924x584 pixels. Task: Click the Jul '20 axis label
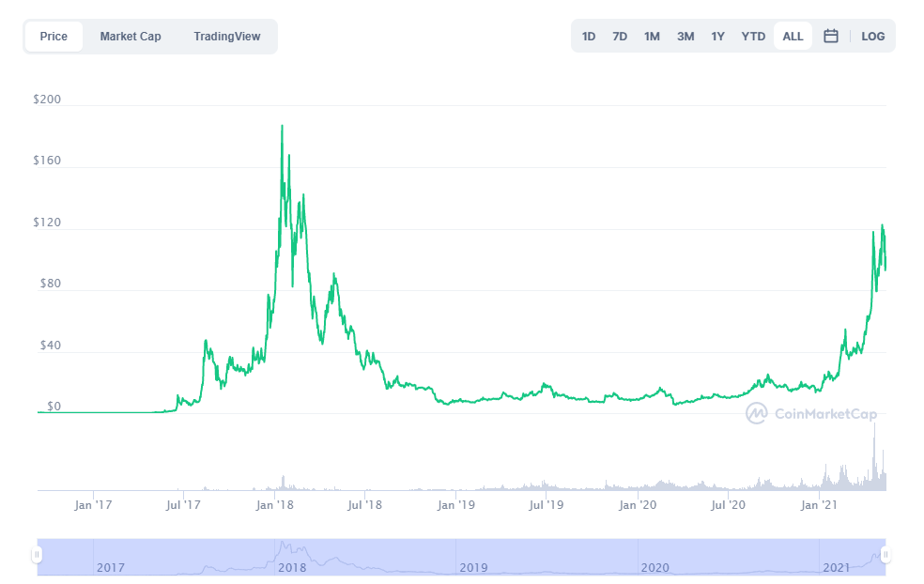(x=728, y=505)
